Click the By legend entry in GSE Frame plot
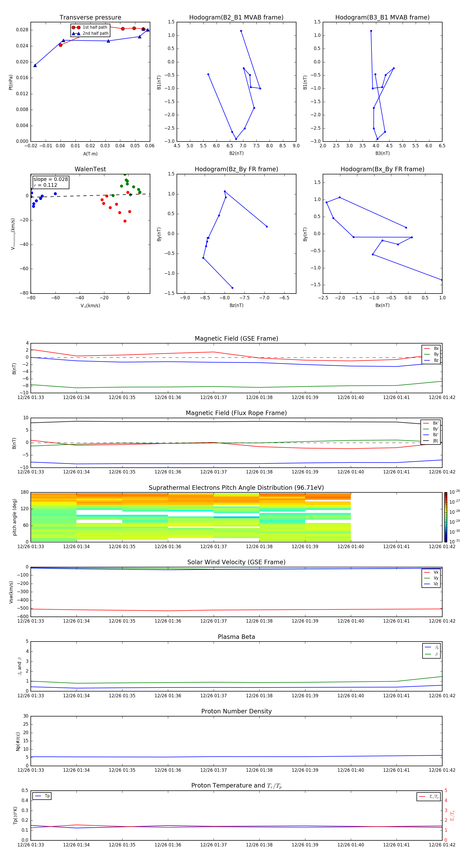The height and width of the screenshot is (868, 473). [x=431, y=354]
